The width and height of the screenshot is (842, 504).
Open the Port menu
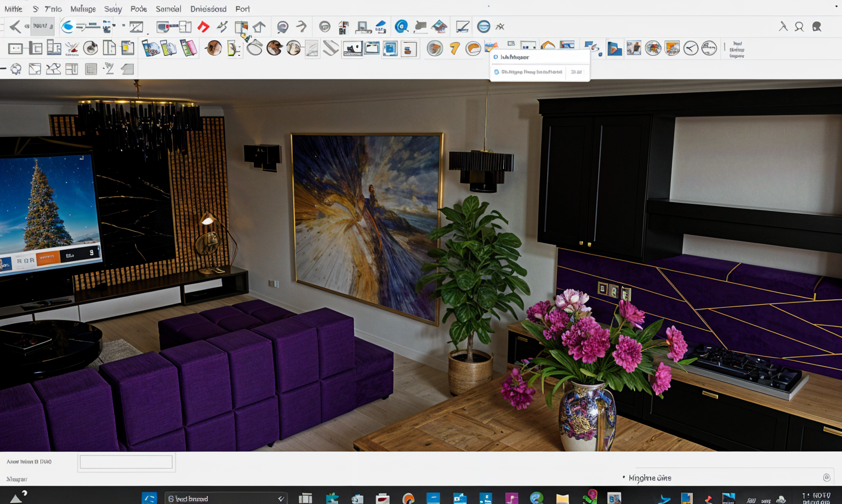coord(242,9)
